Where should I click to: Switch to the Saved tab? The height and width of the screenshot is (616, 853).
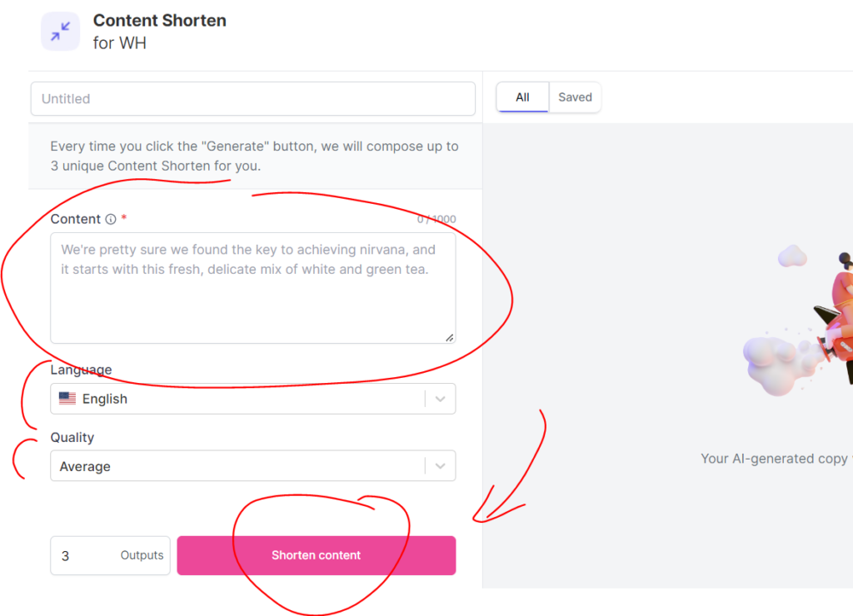(575, 97)
